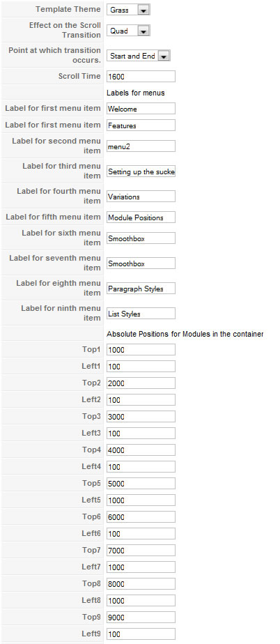Click the Paragraph Styles label field
This screenshot has width=280, height=644.
point(141,289)
